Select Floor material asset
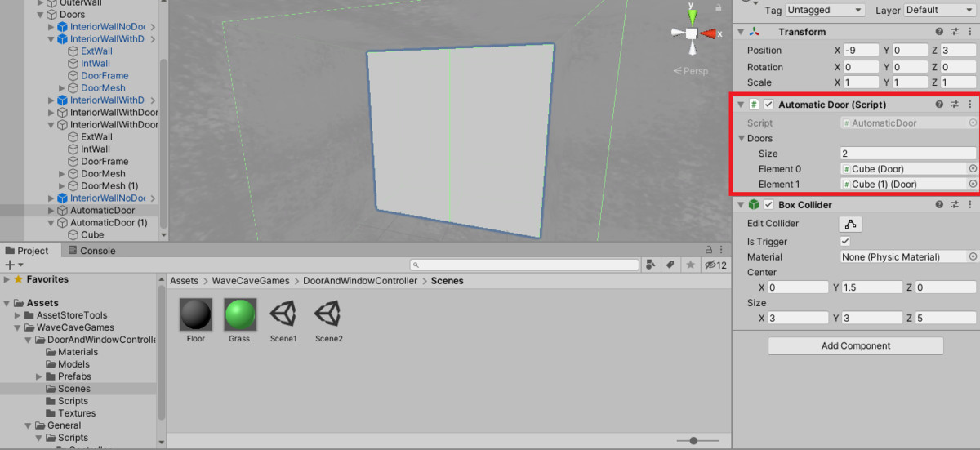The image size is (980, 450). [x=196, y=320]
